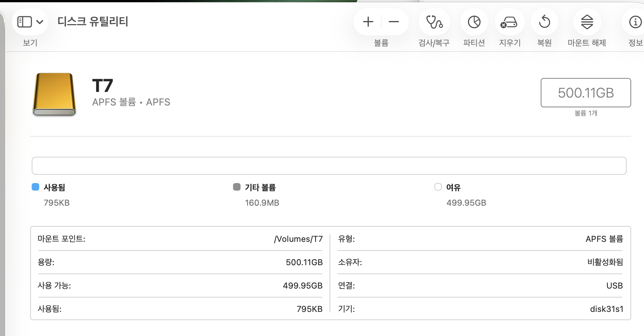
Task: Click the gray 기타 볼륨 color swatch
Action: (x=237, y=187)
